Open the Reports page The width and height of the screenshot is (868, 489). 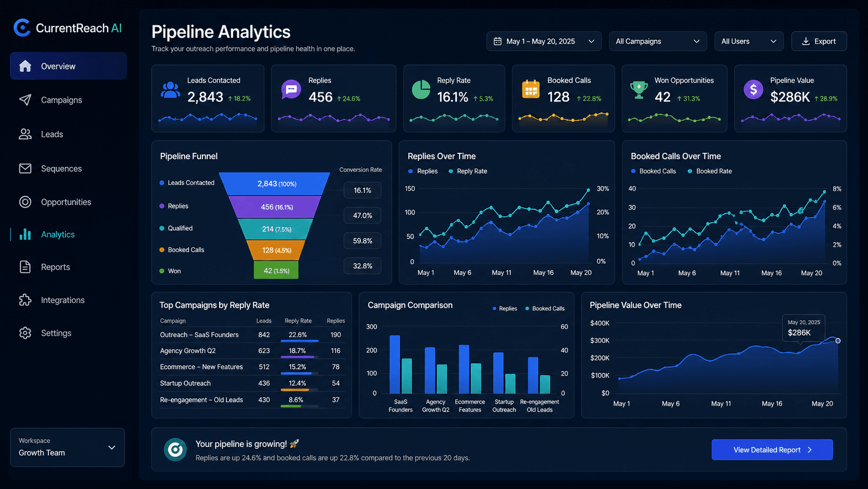[x=69, y=267]
